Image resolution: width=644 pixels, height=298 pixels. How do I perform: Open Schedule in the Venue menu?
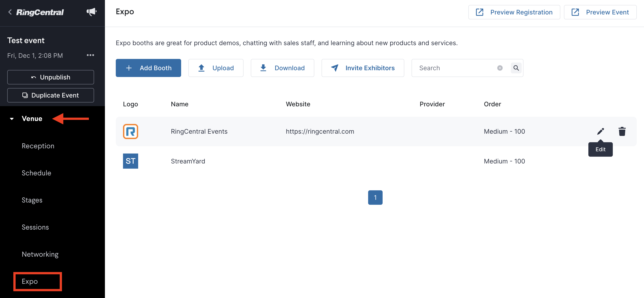(36, 173)
